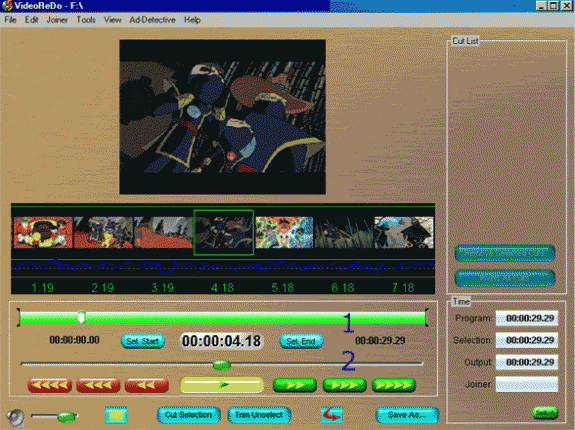Screen dimensions: 575x430
Task: Click the Sel. Start button
Action: coord(143,341)
